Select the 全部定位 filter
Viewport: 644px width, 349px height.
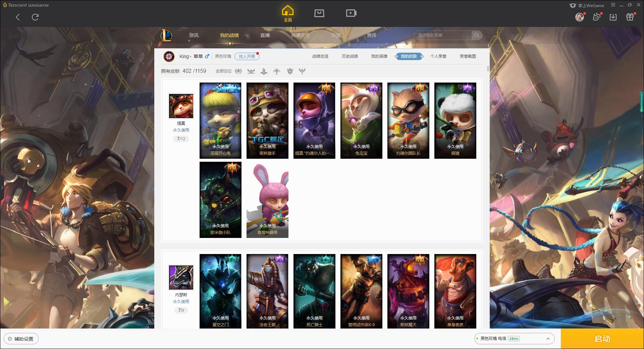coord(223,71)
